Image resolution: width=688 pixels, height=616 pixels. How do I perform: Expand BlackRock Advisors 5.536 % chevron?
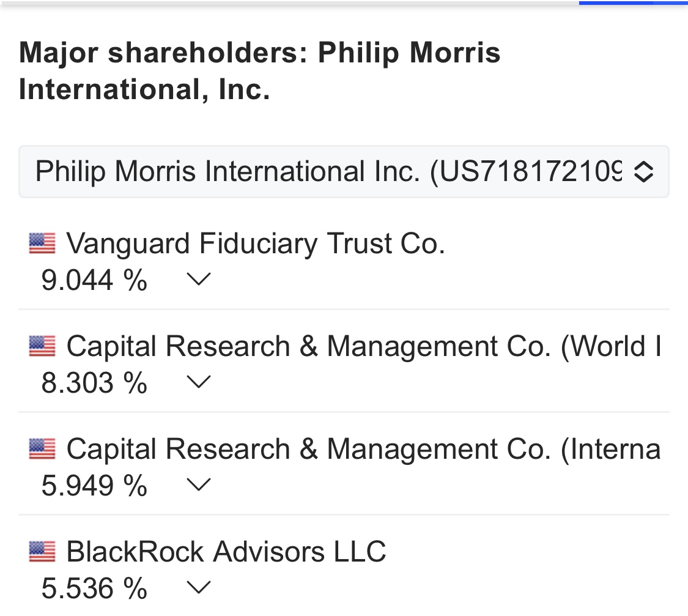coord(198,588)
